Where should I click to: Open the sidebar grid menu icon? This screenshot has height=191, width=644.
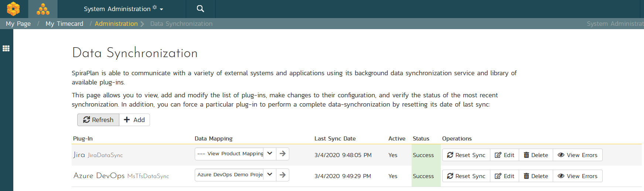6,48
